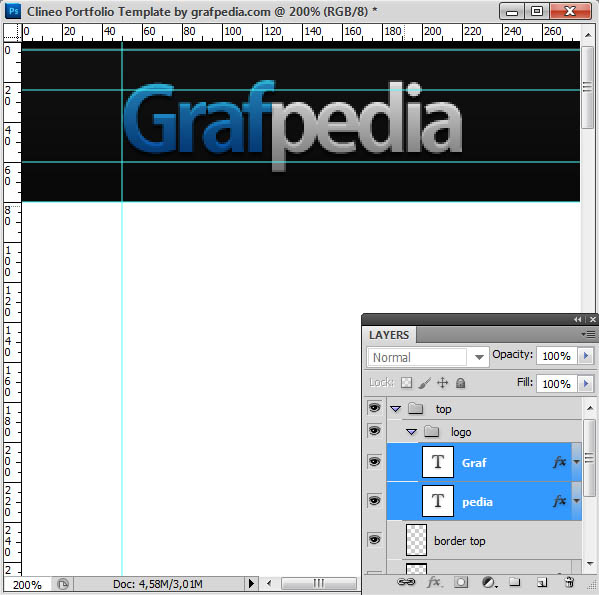The height and width of the screenshot is (595, 599).
Task: Click Layers list scroll down arrow
Action: click(x=589, y=564)
